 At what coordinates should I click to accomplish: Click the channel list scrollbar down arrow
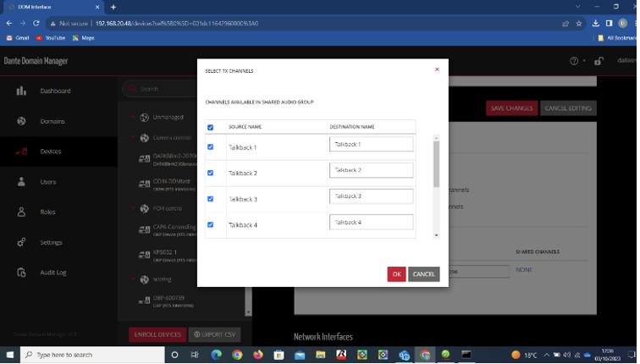pos(436,235)
